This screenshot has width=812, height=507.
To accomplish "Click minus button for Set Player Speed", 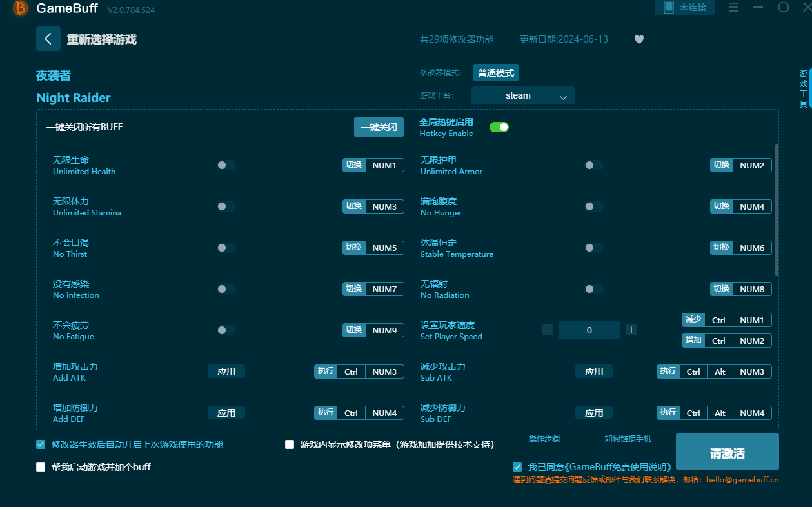I will point(548,330).
